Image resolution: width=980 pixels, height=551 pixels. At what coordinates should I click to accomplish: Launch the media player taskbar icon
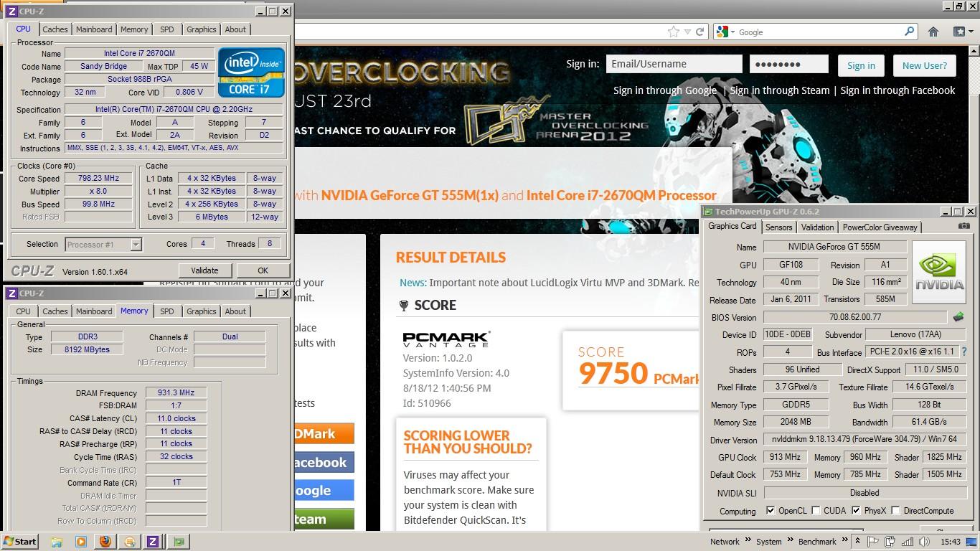81,542
